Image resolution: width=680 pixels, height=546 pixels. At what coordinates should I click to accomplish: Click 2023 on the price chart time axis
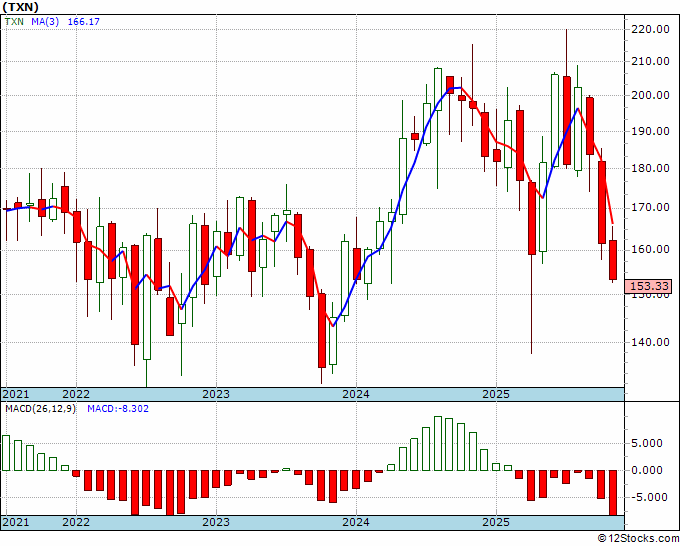(x=216, y=394)
